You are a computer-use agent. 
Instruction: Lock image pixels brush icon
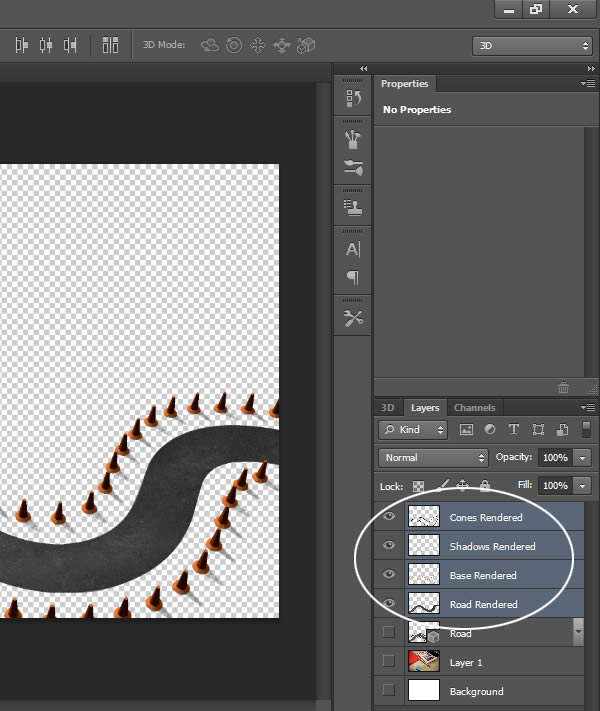point(442,486)
